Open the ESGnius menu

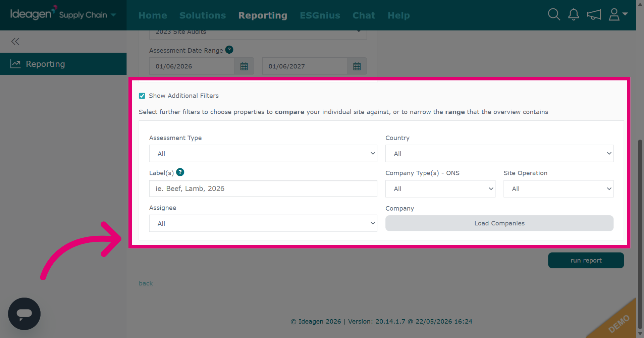click(x=320, y=15)
